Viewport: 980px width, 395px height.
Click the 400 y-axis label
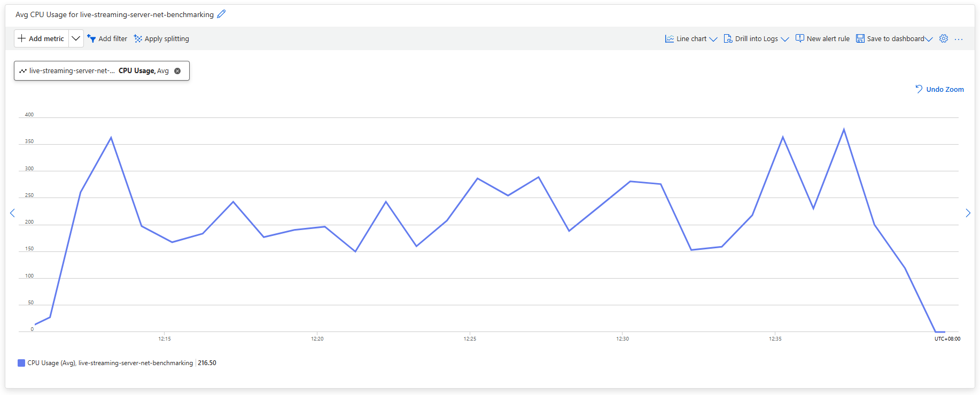(29, 115)
